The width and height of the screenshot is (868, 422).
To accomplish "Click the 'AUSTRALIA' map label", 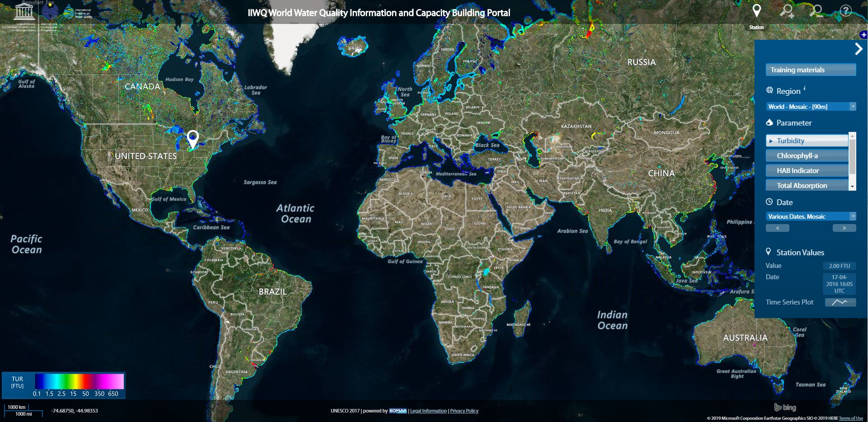I will point(745,338).
